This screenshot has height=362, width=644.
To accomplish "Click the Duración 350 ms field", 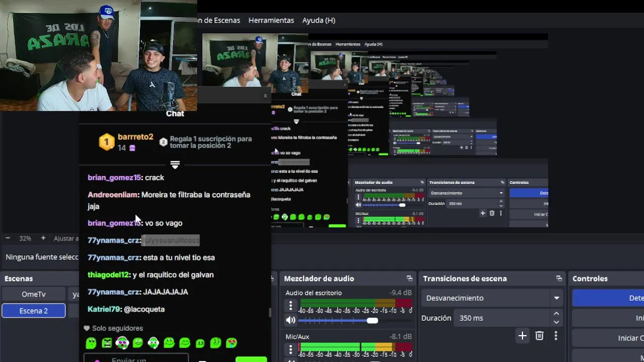I will pos(502,318).
